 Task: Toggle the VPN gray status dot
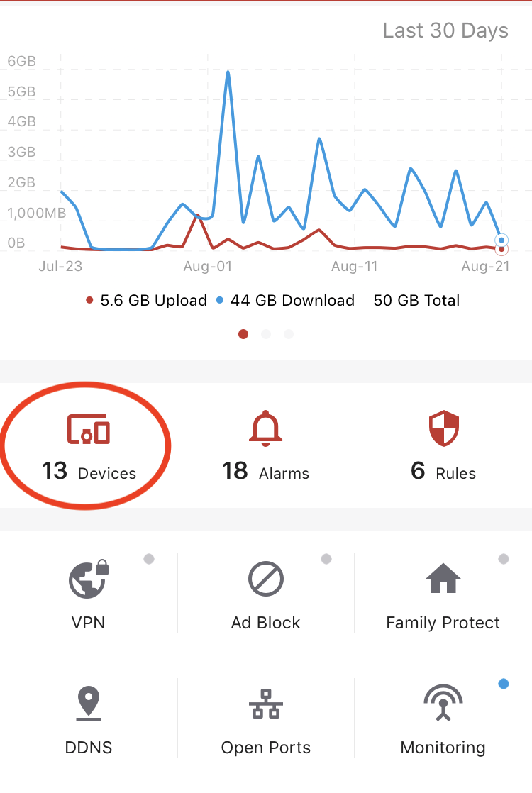[149, 559]
